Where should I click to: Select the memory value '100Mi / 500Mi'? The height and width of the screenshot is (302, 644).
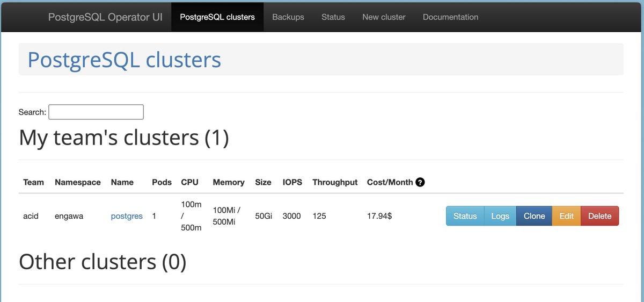226,215
